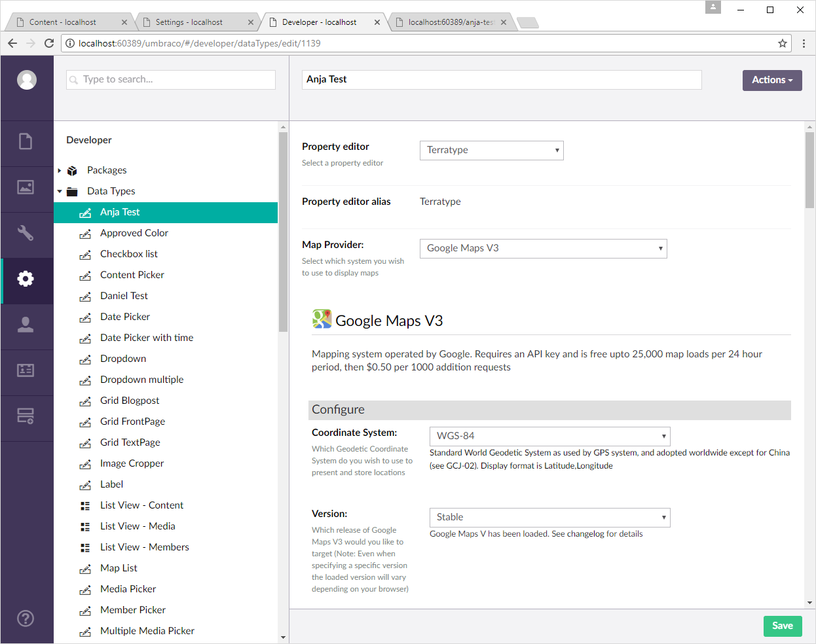The image size is (816, 644).
Task: Click the Packages box icon
Action: 73,171
